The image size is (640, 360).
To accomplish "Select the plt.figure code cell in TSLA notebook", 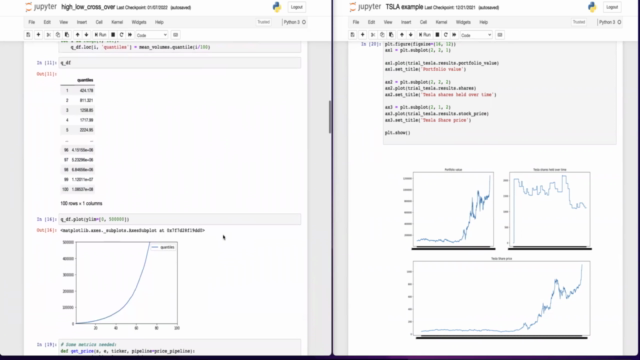I will coord(500,92).
